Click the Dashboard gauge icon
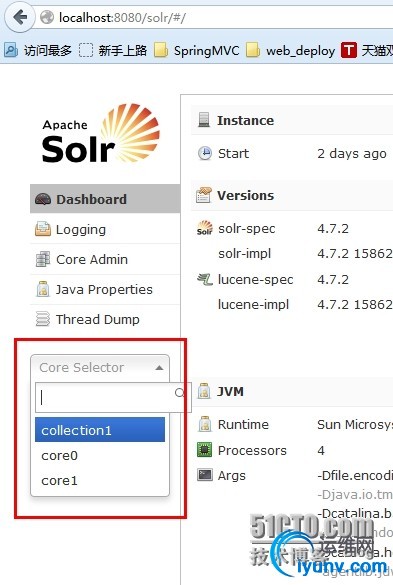The width and height of the screenshot is (393, 585). click(43, 199)
